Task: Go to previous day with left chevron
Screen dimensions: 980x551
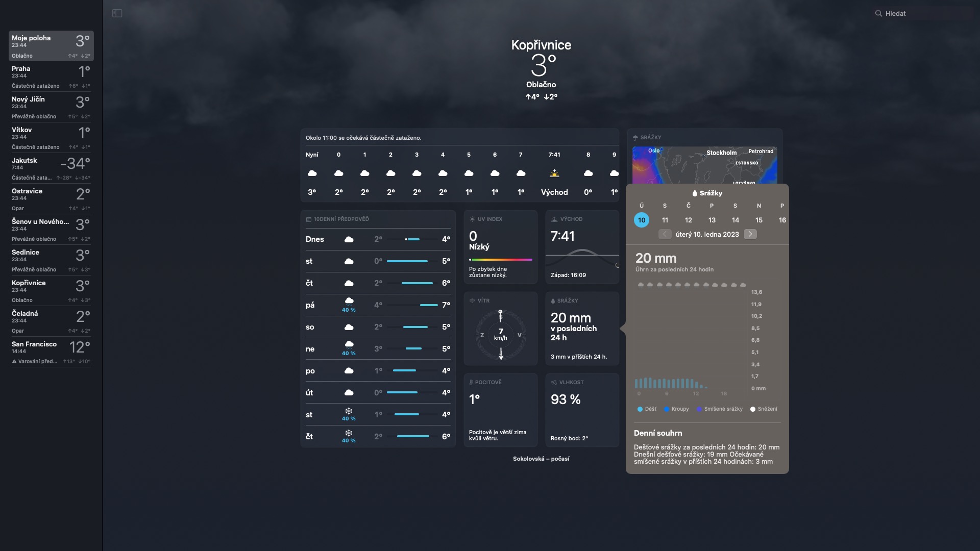Action: [x=665, y=234]
